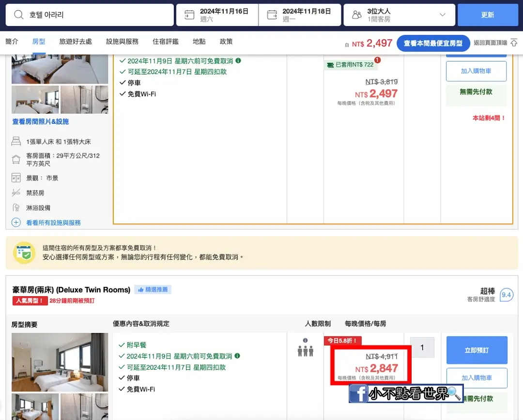
Task: Open the 政策 tab
Action: pyautogui.click(x=226, y=41)
